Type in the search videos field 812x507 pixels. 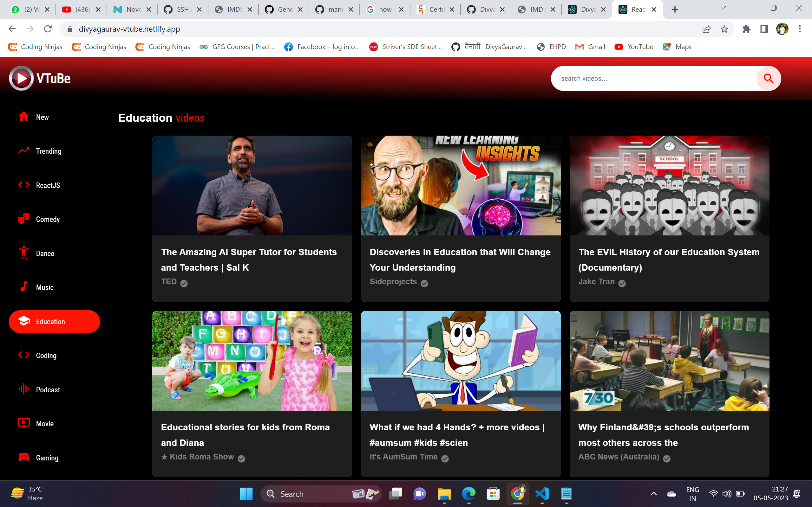(651, 79)
